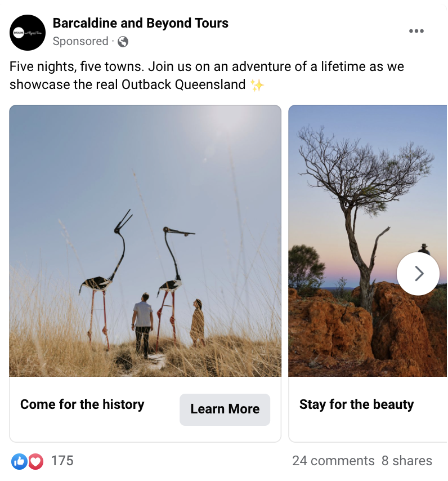The image size is (448, 481).
Task: Click the Learn More button
Action: 225,409
